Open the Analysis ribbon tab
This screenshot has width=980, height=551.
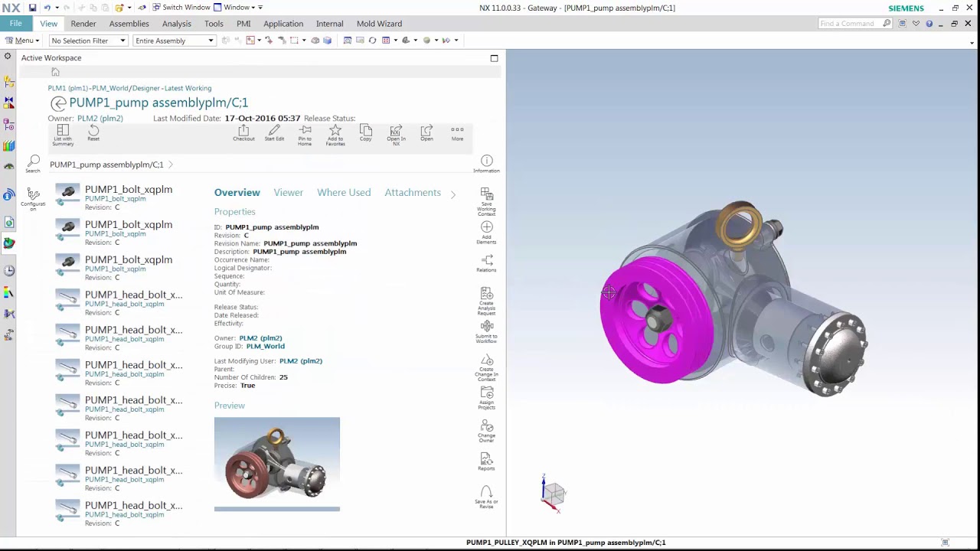pyautogui.click(x=177, y=24)
